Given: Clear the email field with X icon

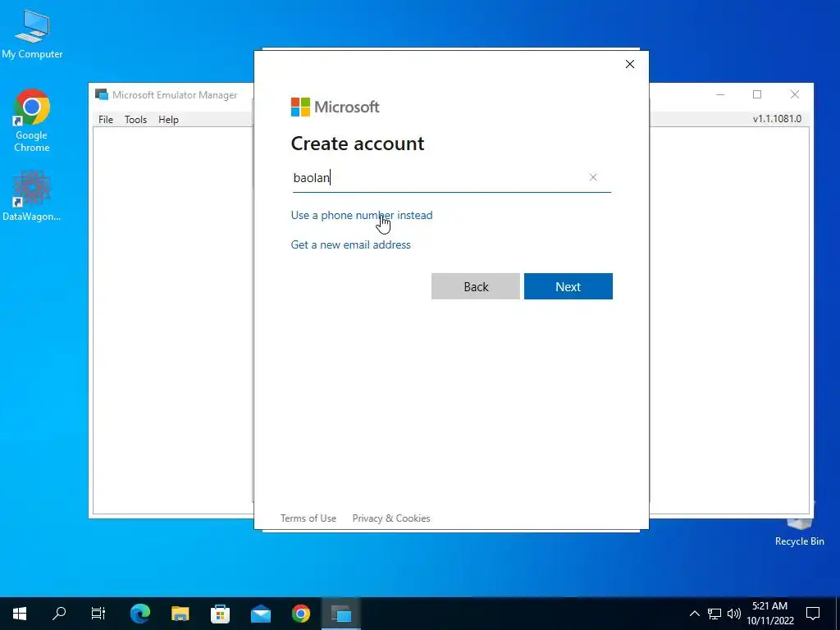Looking at the screenshot, I should [x=593, y=177].
